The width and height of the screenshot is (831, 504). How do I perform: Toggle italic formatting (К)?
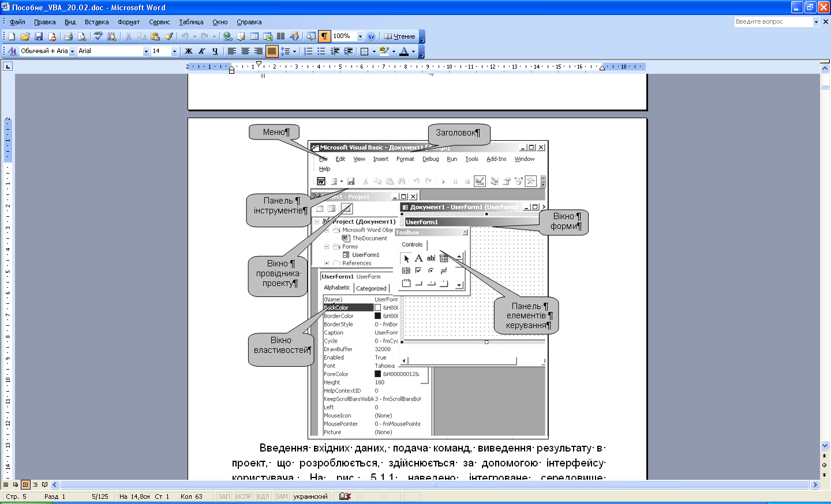coord(201,51)
